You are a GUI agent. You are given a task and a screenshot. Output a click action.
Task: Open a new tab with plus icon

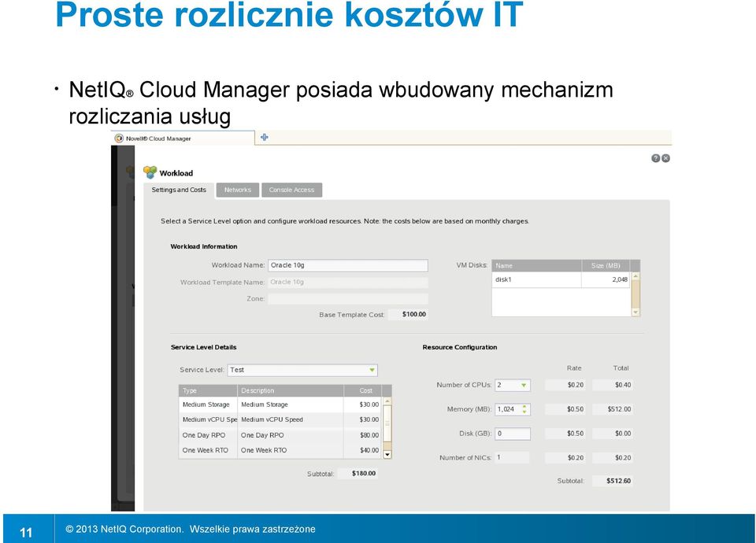[x=265, y=137]
